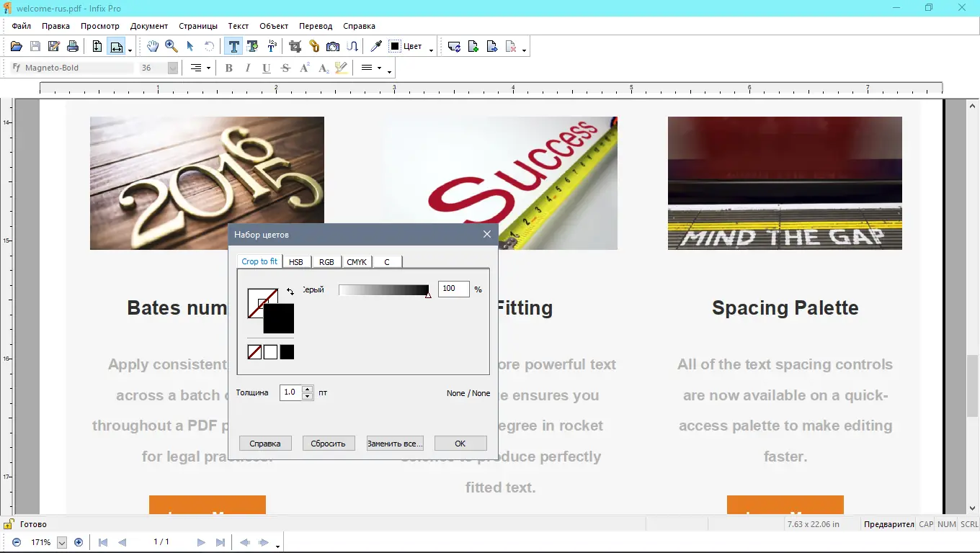Select the eyedropper color picker tool
The width and height of the screenshot is (980, 553).
pos(375,45)
